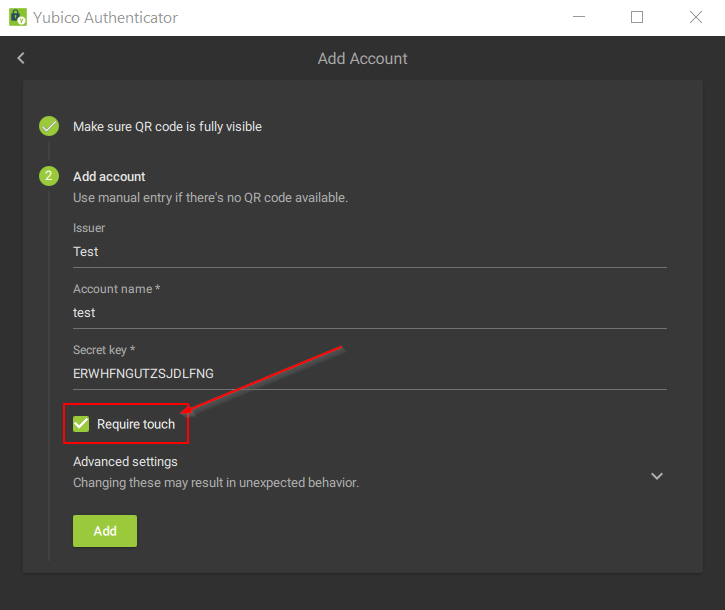The width and height of the screenshot is (725, 610).
Task: Select the Add account step heading
Action: [x=109, y=177]
